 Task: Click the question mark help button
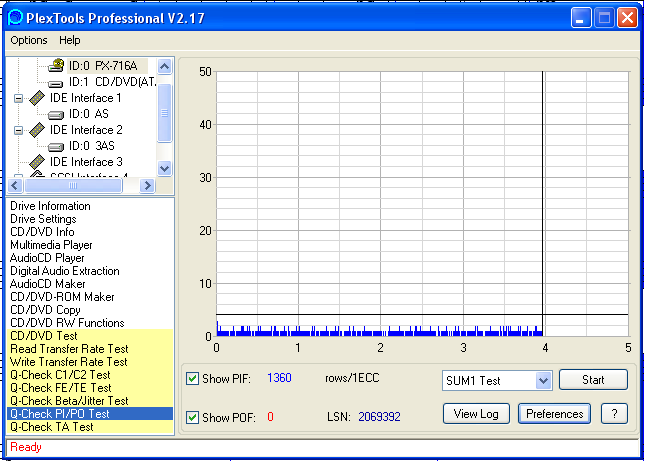point(614,414)
